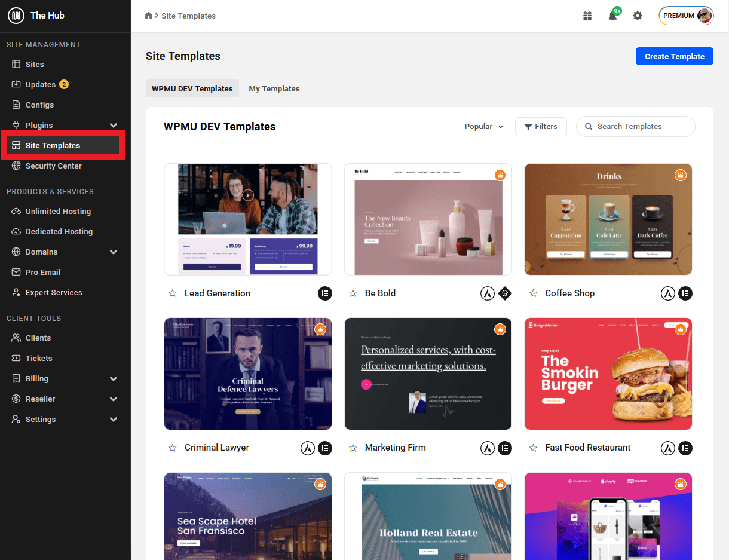Click Astra icon on Fast Food Restaurant
The width and height of the screenshot is (729, 560).
tap(668, 448)
